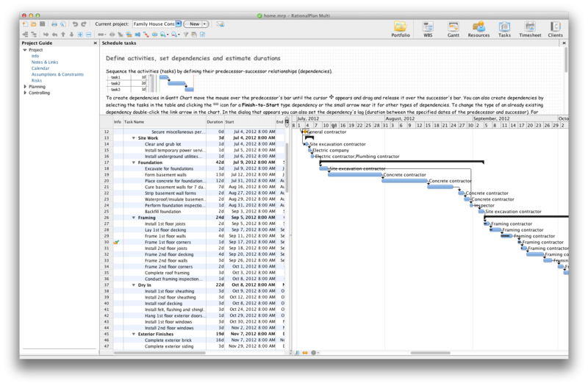Open Assumptions & Constraints link
588x386 pixels.
coord(57,74)
